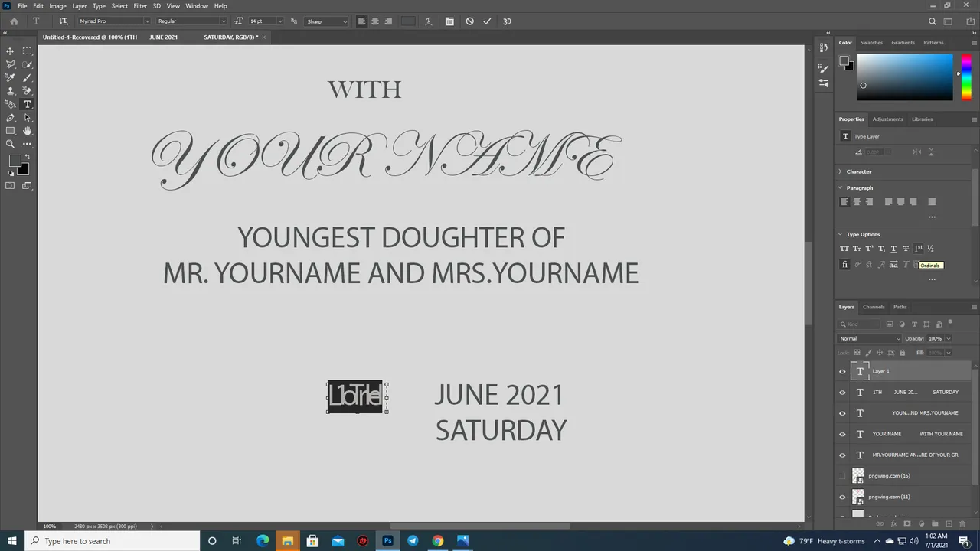Pick a color in the color field
The image size is (980, 551).
(905, 77)
